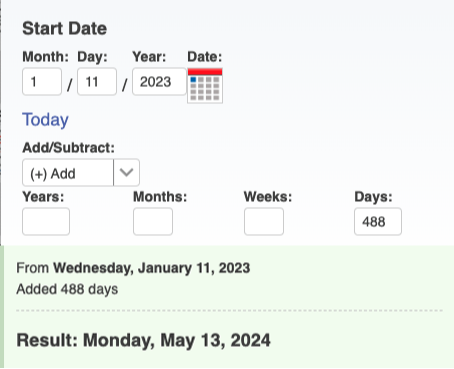Expand the Add/Subtract chevron arrow
The height and width of the screenshot is (369, 454).
click(x=126, y=173)
